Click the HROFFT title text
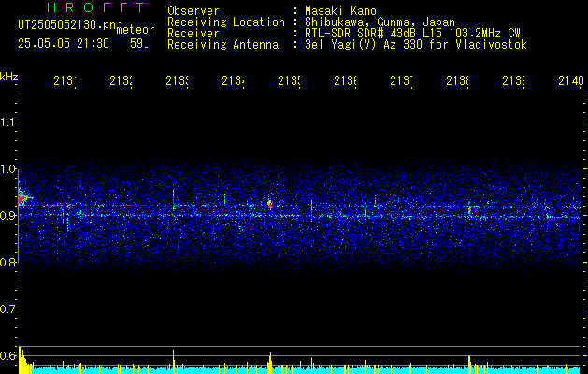Image resolution: width=588 pixels, height=374 pixels. (x=96, y=7)
